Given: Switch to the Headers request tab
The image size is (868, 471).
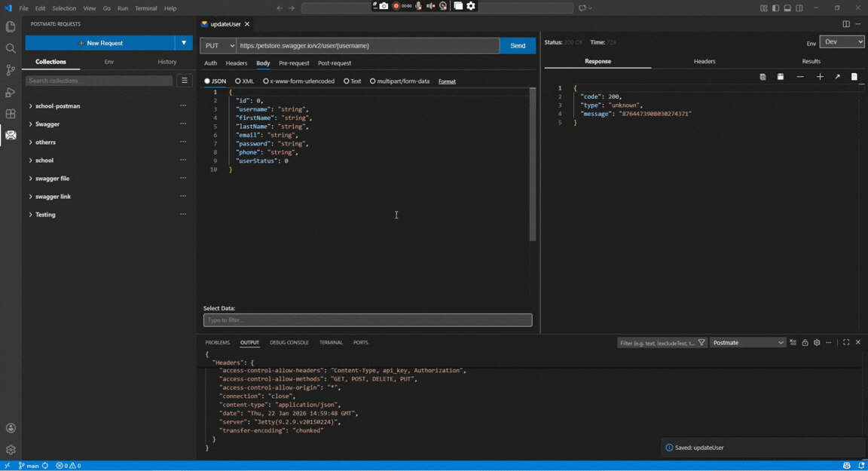Looking at the screenshot, I should point(237,63).
